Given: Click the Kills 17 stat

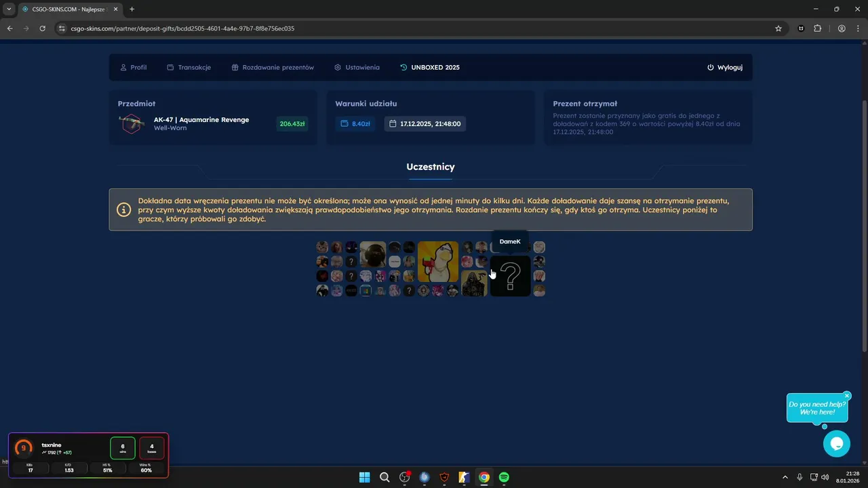Looking at the screenshot, I should (30, 468).
